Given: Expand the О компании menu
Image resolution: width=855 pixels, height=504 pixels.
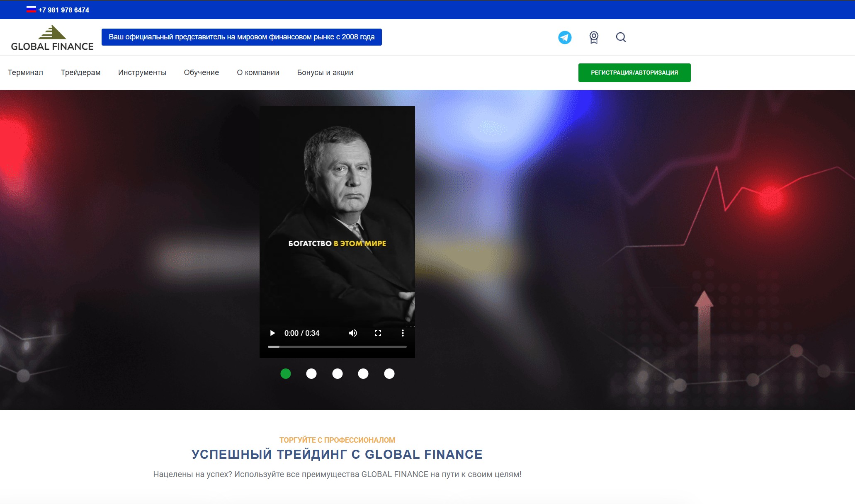Looking at the screenshot, I should click(x=258, y=73).
